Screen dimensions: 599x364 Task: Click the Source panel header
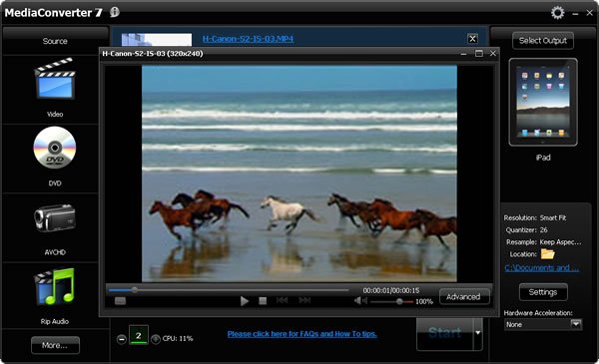pyautogui.click(x=55, y=41)
